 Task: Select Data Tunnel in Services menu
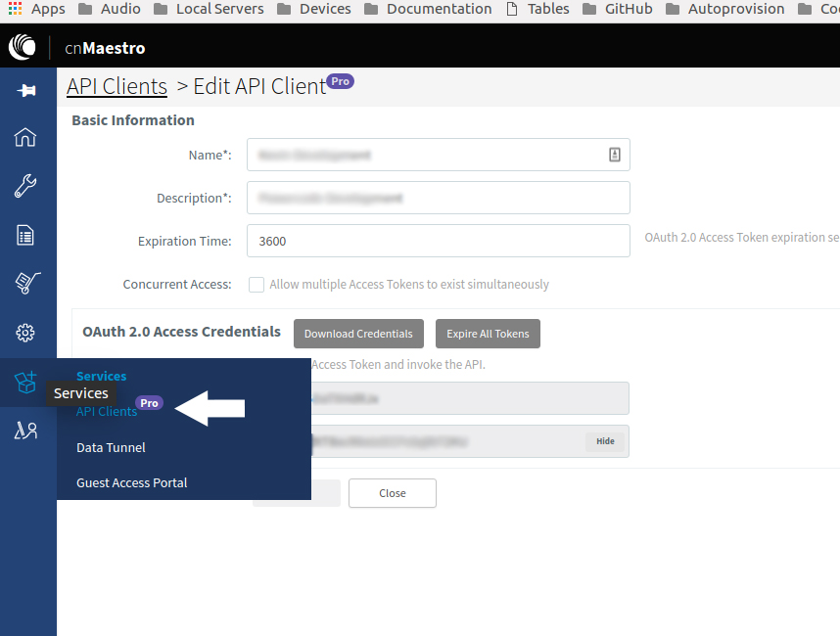[111, 447]
